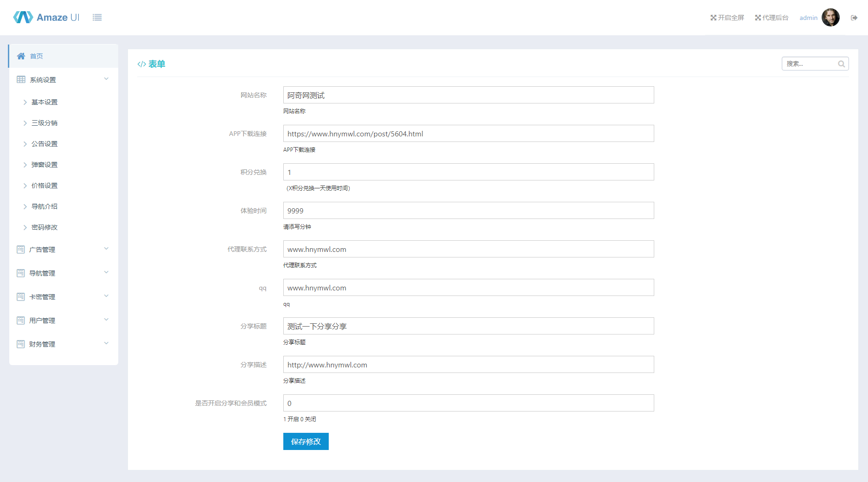Click the Amaze UI logo

(x=45, y=17)
